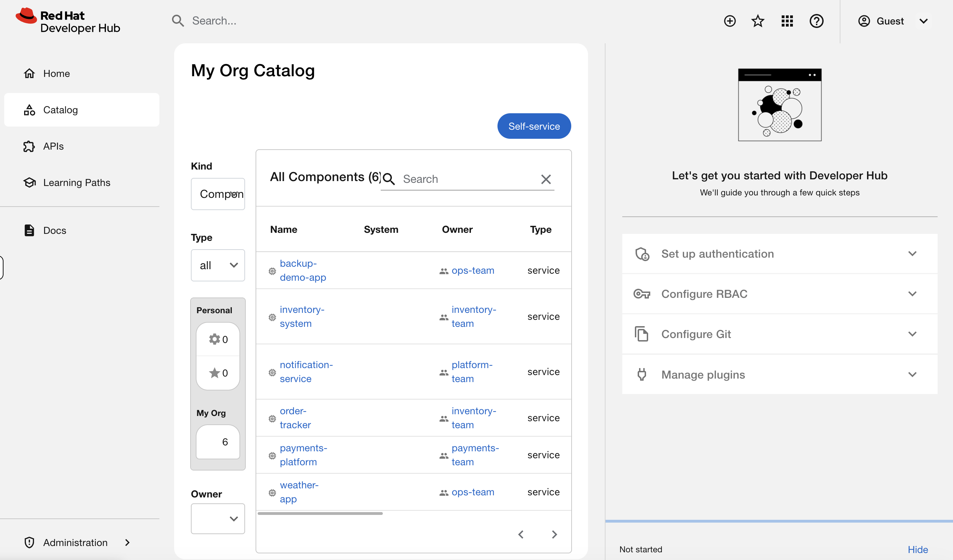The width and height of the screenshot is (953, 560).
Task: Click the Self-service button
Action: click(x=535, y=126)
